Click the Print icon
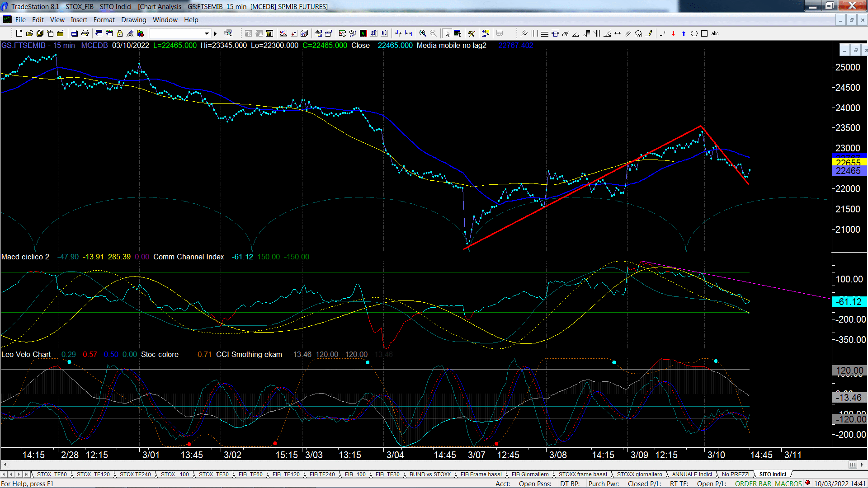 click(x=85, y=33)
